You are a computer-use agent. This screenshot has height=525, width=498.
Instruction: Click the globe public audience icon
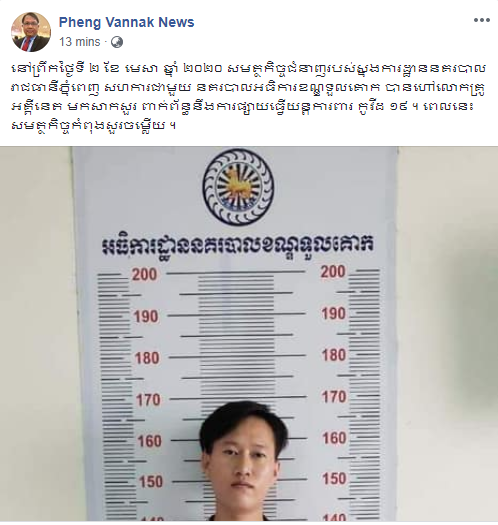click(x=117, y=42)
